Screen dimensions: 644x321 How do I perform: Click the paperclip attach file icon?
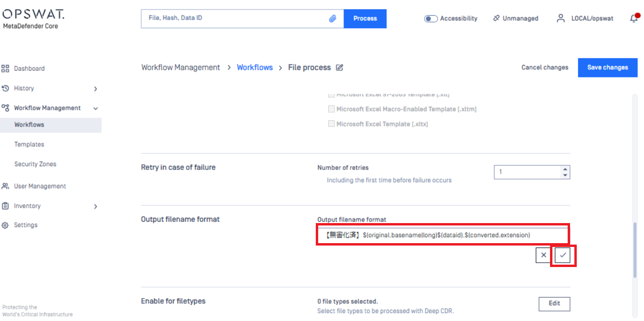(x=332, y=19)
